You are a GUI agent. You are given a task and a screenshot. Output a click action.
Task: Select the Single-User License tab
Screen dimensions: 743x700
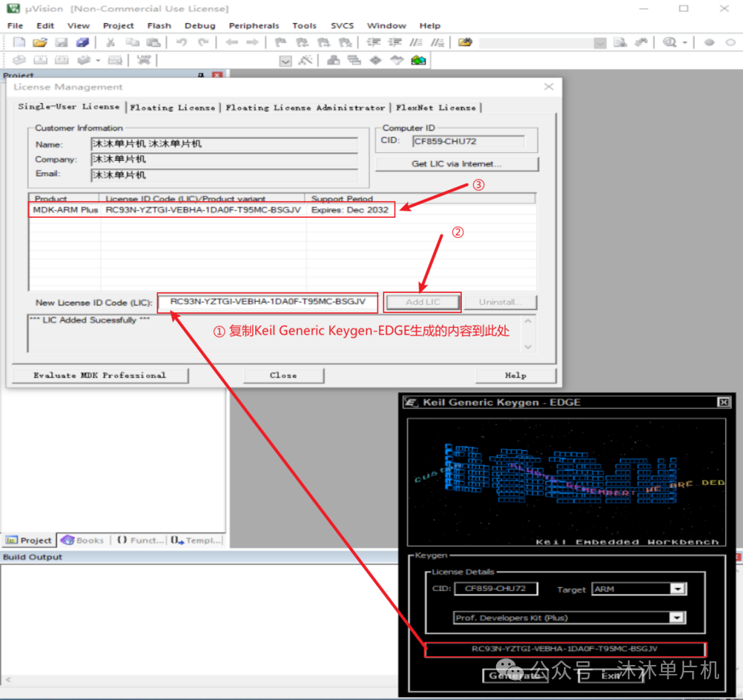pos(69,107)
